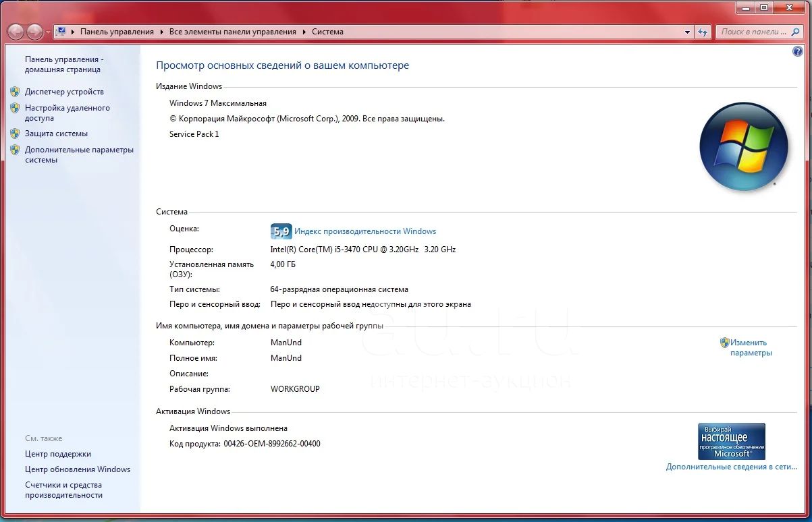
Task: Open the Help question mark icon
Action: tap(797, 51)
